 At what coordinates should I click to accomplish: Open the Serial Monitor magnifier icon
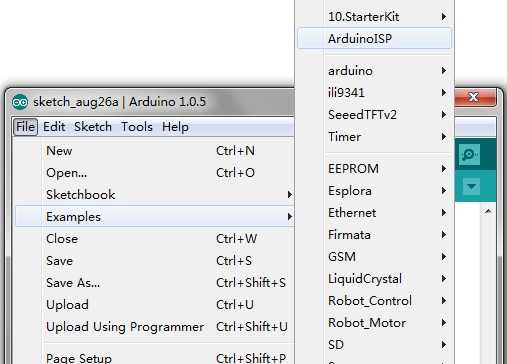pos(469,154)
